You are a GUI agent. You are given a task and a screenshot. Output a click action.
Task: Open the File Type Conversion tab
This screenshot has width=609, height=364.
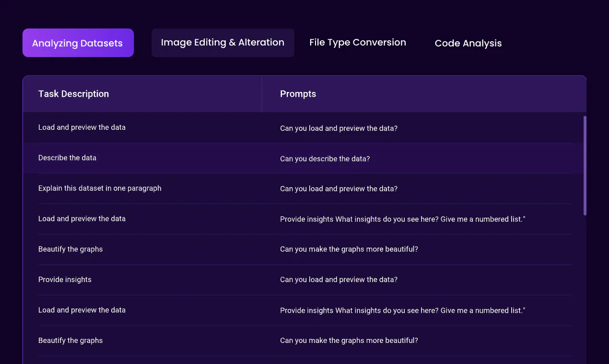pyautogui.click(x=358, y=43)
